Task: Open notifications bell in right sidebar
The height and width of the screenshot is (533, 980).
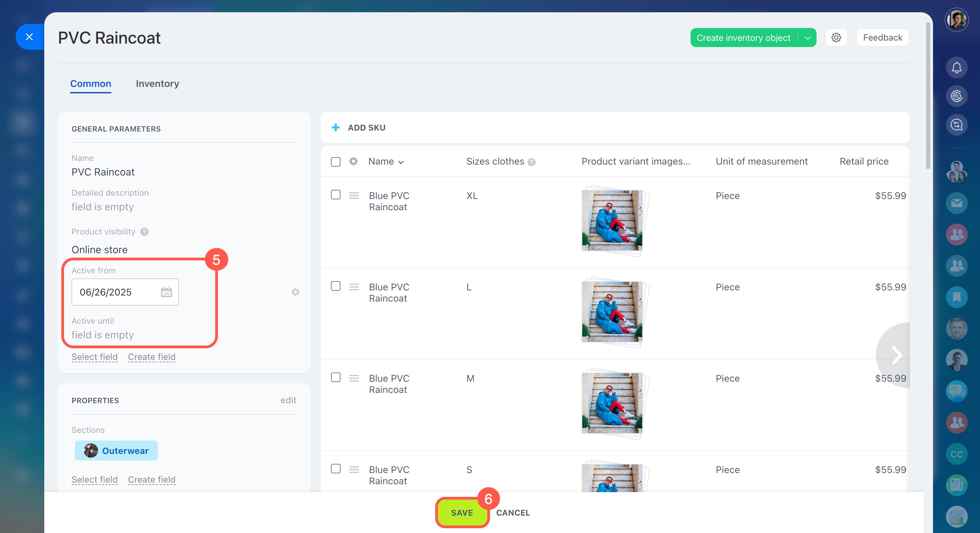Action: pyautogui.click(x=956, y=68)
